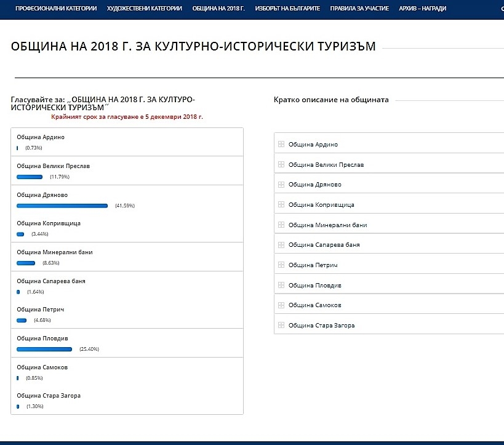Open Правила за участие page
This screenshot has height=445, width=504.
[359, 9]
